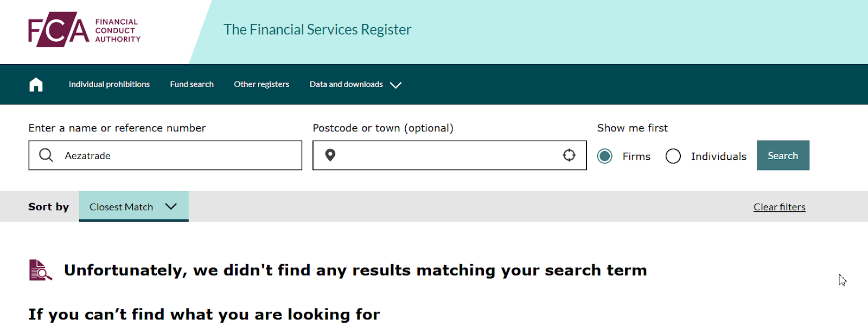Go to Other registers
This screenshot has height=333, width=868.
pos(261,84)
